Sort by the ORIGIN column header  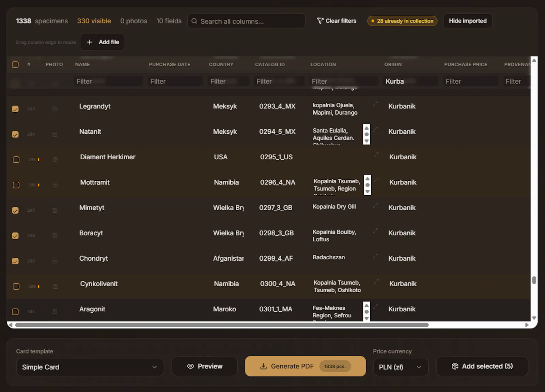(393, 64)
